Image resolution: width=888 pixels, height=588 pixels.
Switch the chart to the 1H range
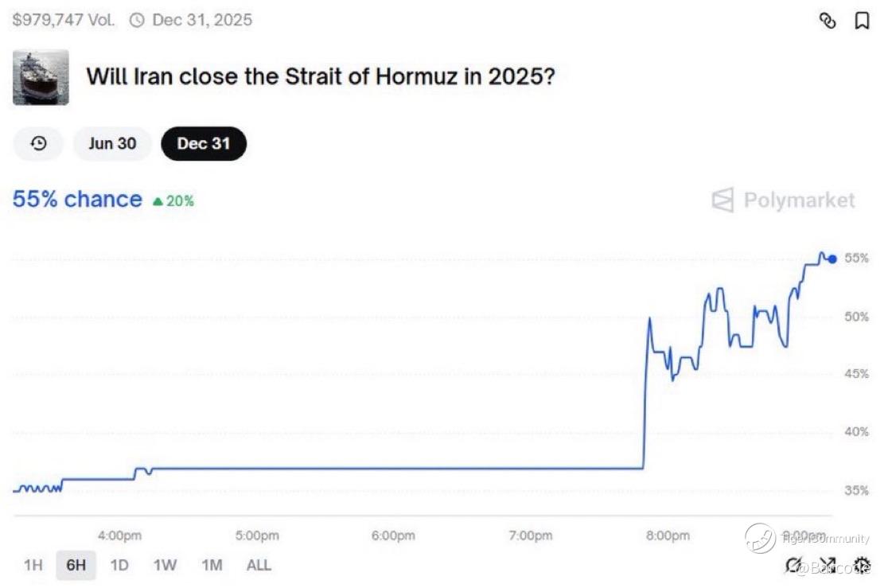33,566
